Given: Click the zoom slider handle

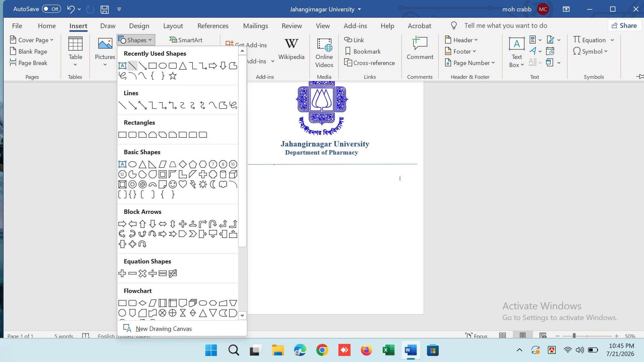Looking at the screenshot, I should [574, 336].
